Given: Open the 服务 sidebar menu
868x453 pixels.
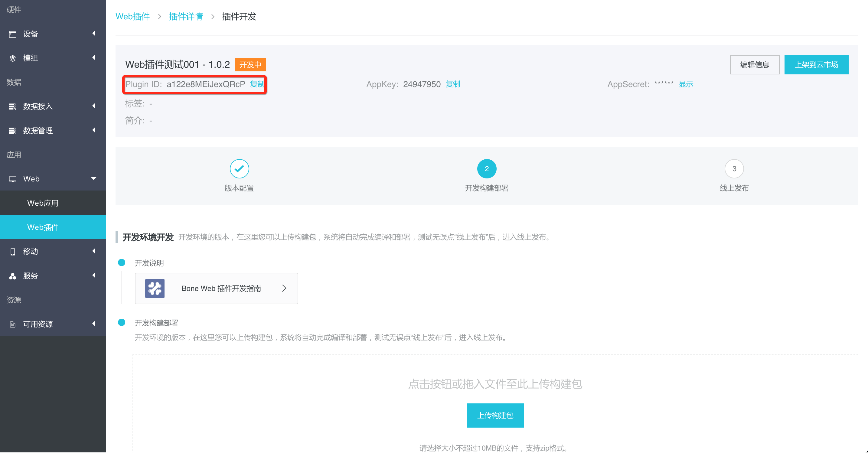Looking at the screenshot, I should click(x=53, y=276).
